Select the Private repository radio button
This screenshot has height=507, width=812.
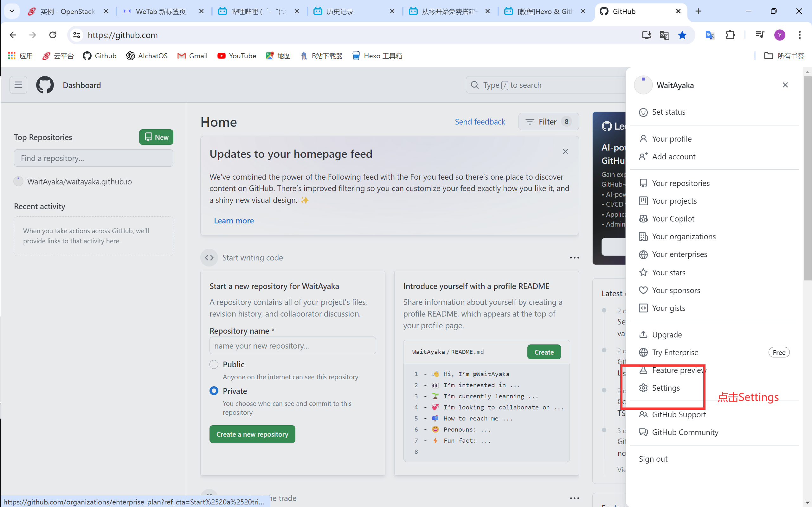(x=214, y=391)
